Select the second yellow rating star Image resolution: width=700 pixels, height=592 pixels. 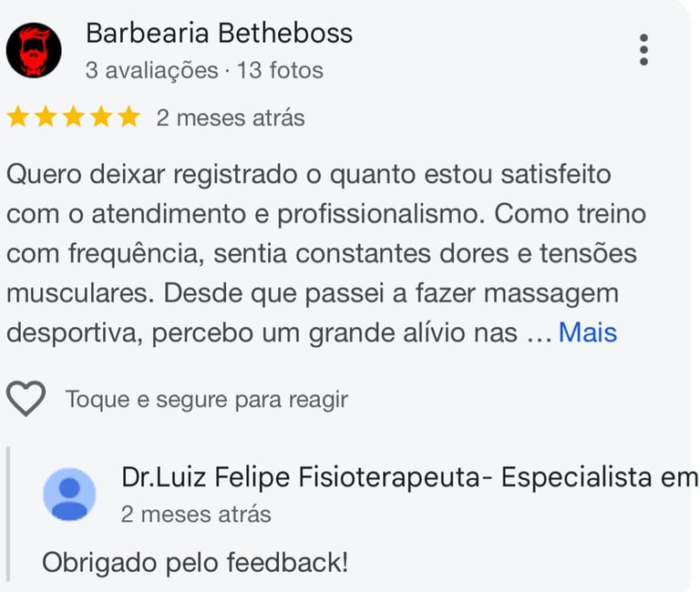[46, 117]
